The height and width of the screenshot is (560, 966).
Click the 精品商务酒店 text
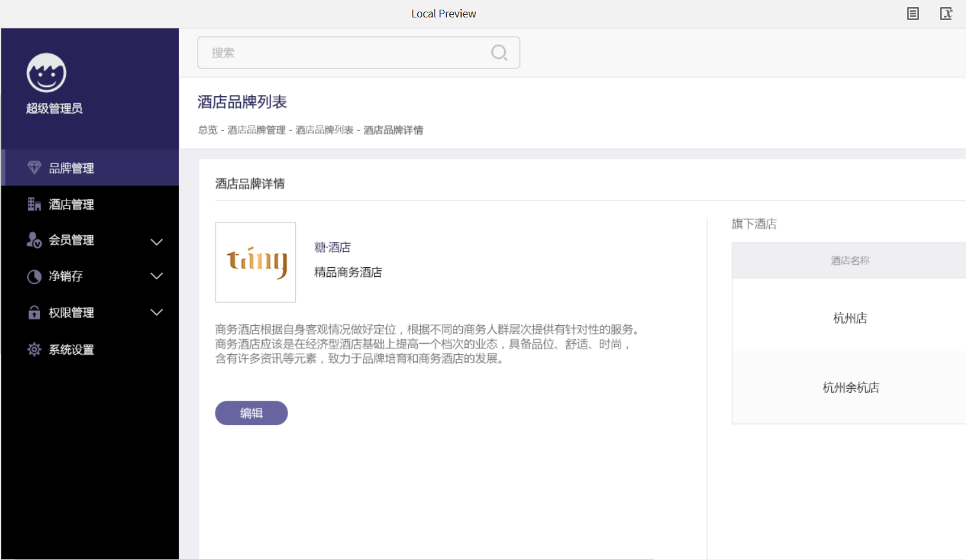point(348,272)
